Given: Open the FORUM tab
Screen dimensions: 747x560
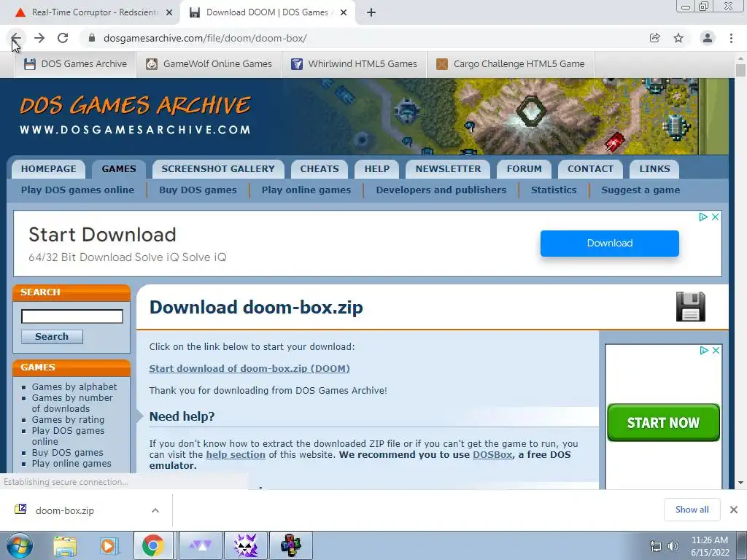Looking at the screenshot, I should pyautogui.click(x=524, y=169).
